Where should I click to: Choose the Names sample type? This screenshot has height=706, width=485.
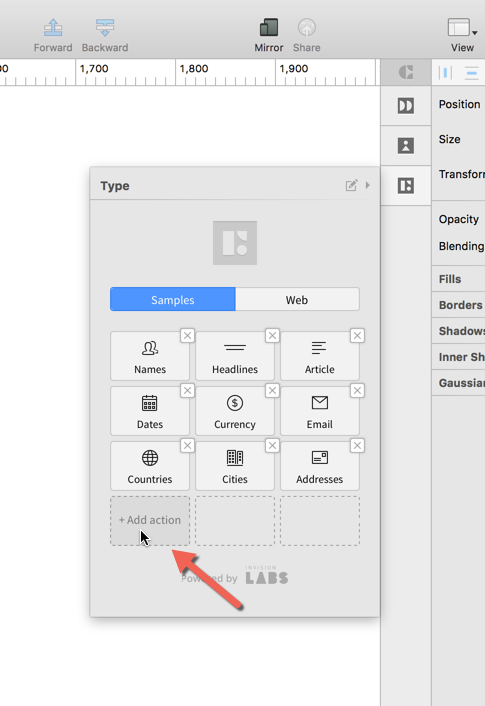(x=150, y=356)
